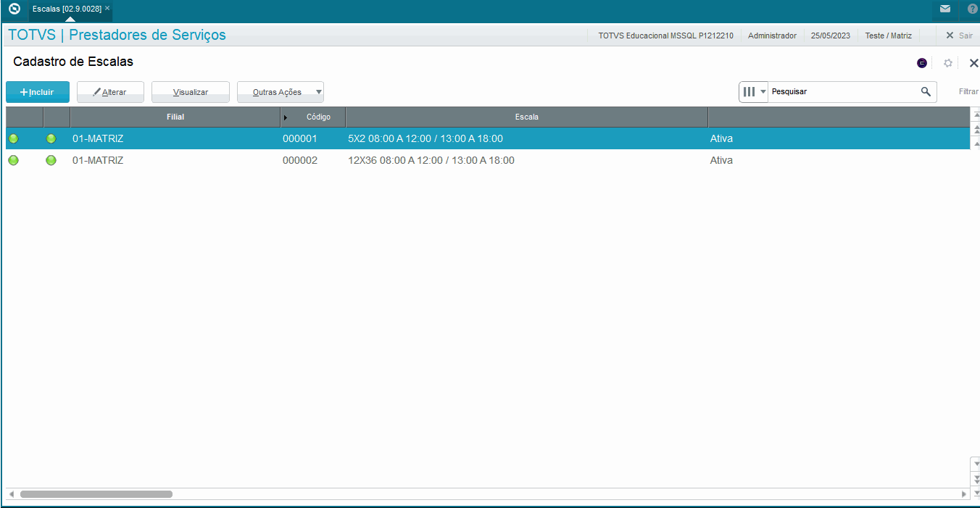Click the Teste / Matriz company label

pyautogui.click(x=888, y=36)
